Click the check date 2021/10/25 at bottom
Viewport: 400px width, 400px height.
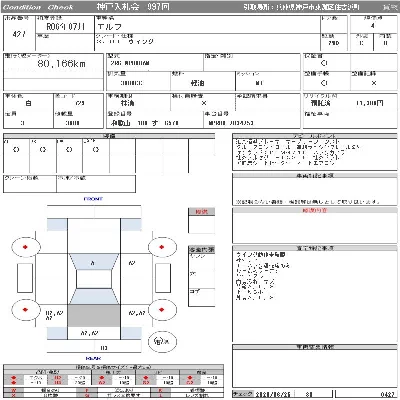pos(272,394)
